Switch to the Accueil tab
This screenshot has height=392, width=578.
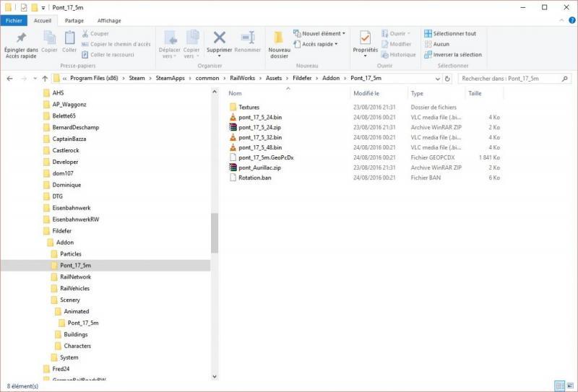tap(43, 21)
